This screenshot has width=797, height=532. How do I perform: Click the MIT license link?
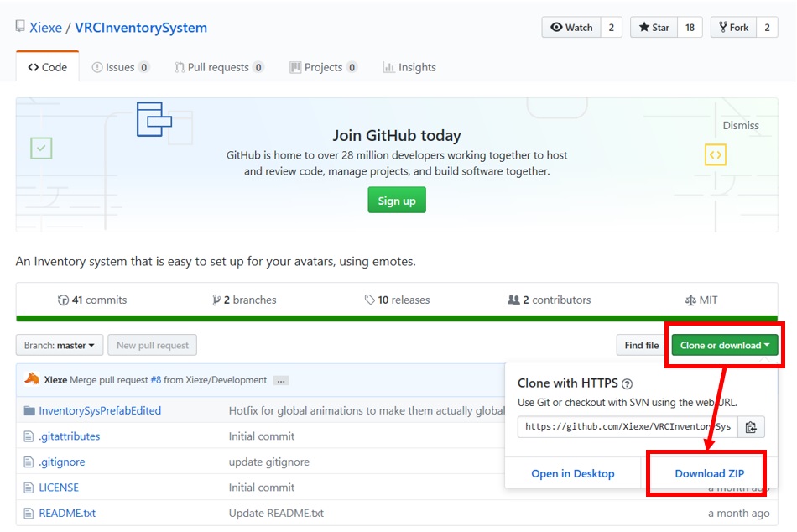tap(701, 300)
